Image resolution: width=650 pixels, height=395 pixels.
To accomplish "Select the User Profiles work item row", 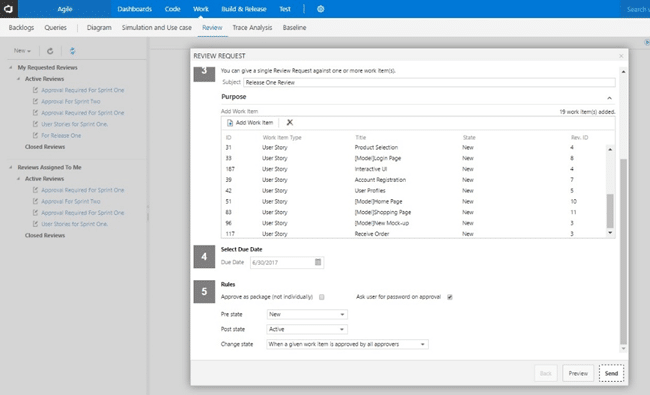I will pos(415,191).
